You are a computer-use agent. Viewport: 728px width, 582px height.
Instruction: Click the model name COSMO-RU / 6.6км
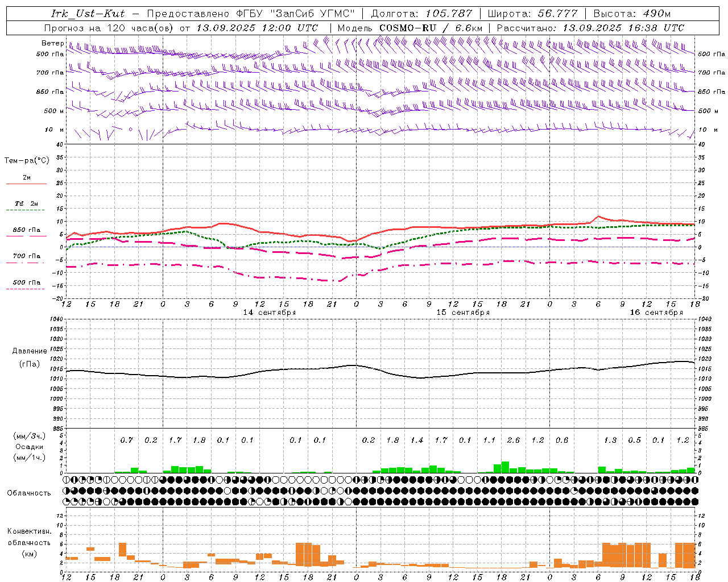click(431, 28)
